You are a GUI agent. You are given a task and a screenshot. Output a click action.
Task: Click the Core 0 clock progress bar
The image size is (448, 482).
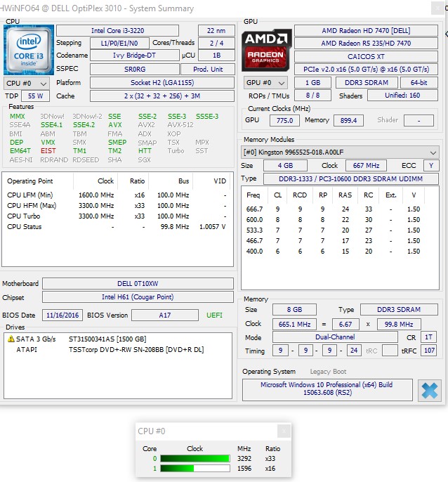click(195, 458)
